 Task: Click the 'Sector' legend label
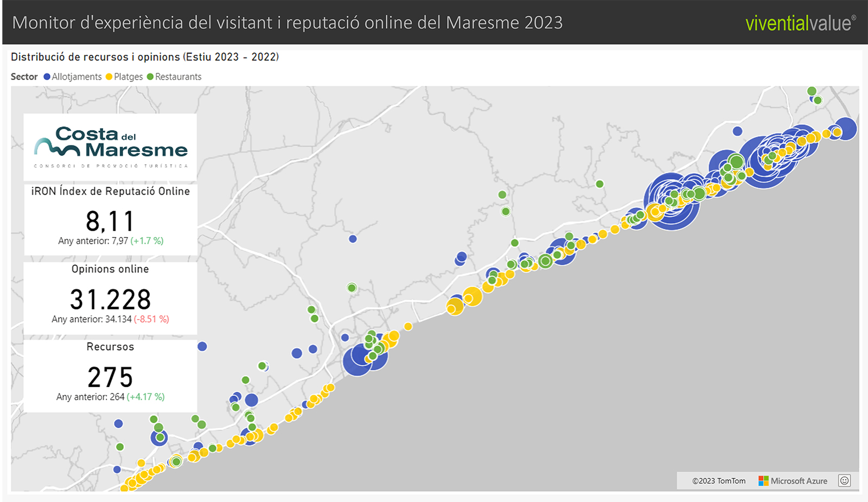pyautogui.click(x=24, y=77)
